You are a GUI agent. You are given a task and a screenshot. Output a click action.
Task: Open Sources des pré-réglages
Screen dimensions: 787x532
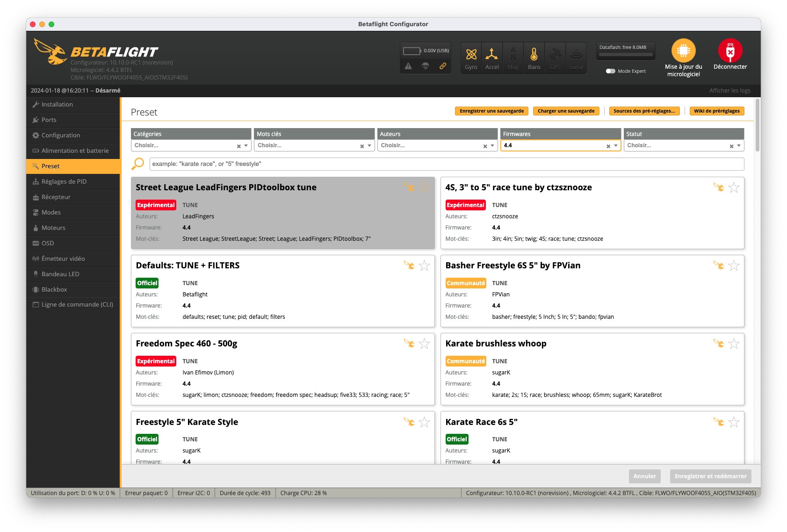tap(644, 111)
